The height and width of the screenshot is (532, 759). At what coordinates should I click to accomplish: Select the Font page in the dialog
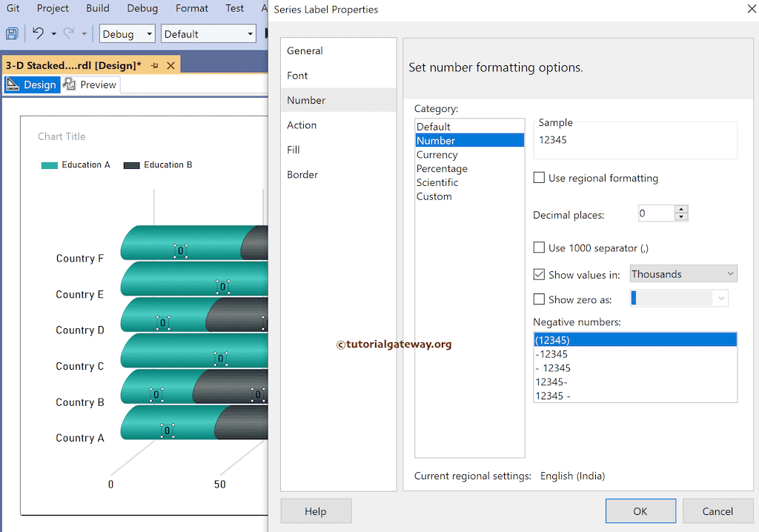click(x=338, y=76)
